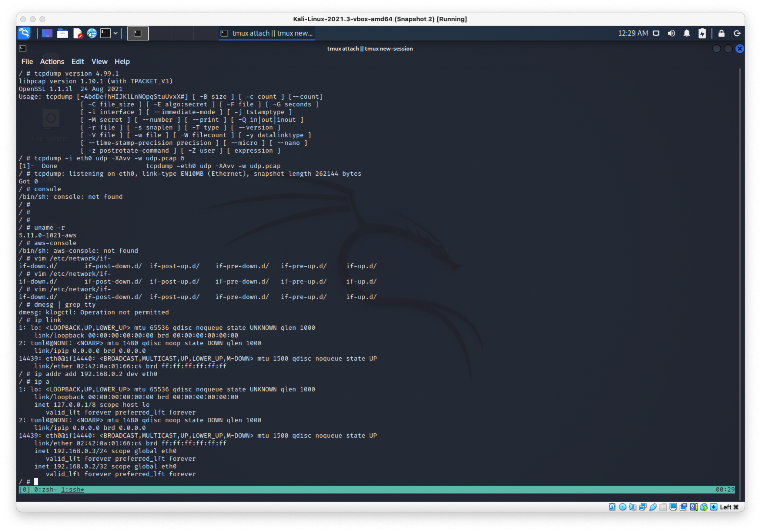Open the terminal emulator launcher icon
The height and width of the screenshot is (532, 761).
pos(105,33)
